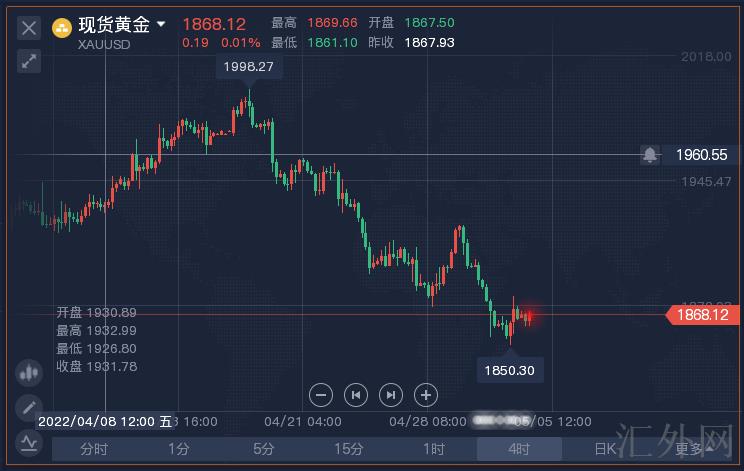Screen dimensions: 744x471
Task: Select the pencil drawing tool
Action: tap(28, 407)
